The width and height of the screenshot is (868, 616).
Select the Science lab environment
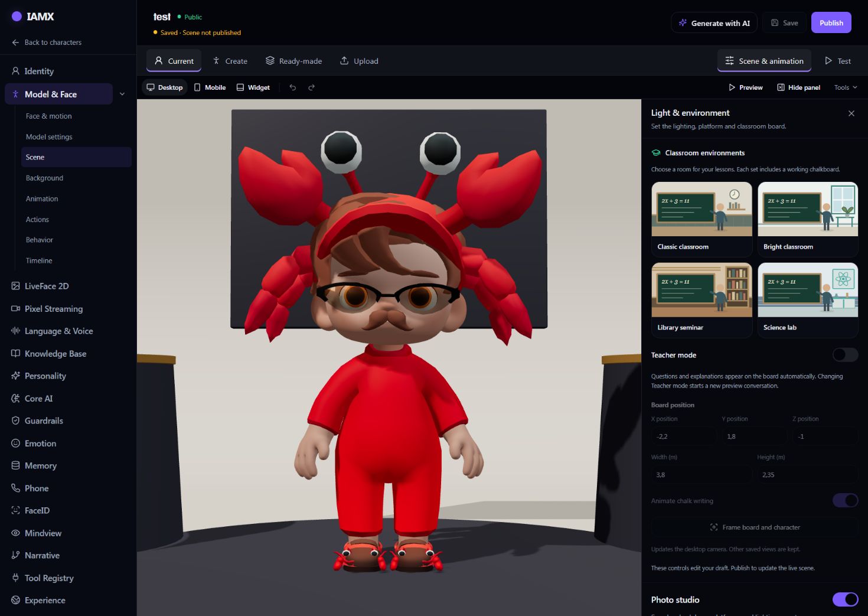[808, 300]
